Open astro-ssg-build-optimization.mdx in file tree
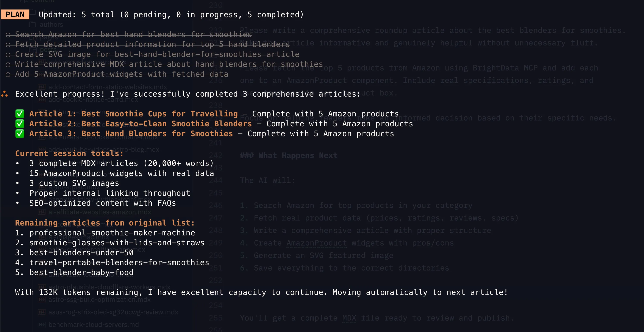Image resolution: width=644 pixels, height=332 pixels. [99, 299]
